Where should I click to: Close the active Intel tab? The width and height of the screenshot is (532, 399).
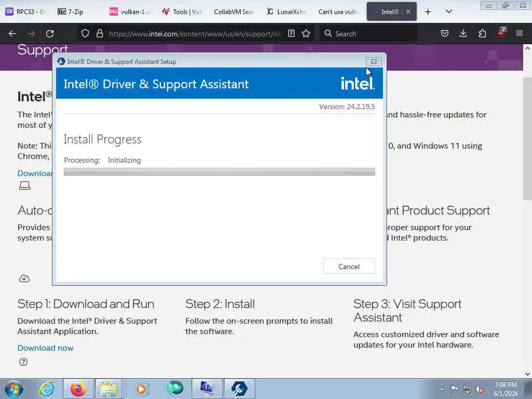click(408, 11)
